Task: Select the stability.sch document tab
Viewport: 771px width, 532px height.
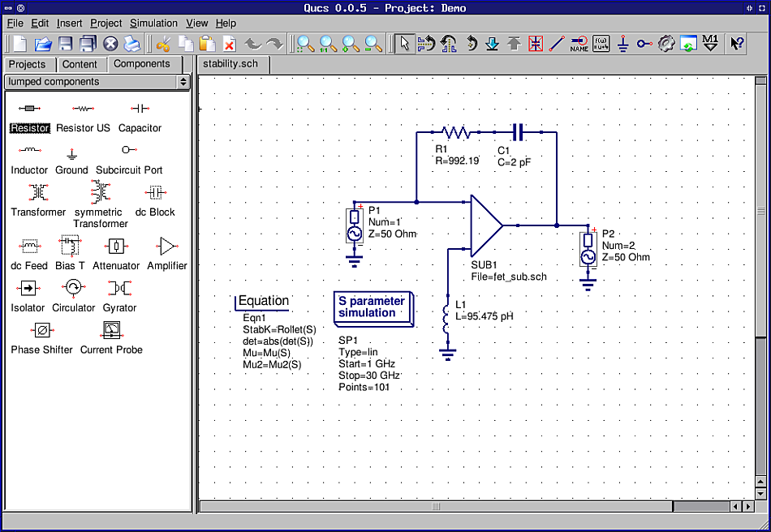Action: tap(232, 63)
